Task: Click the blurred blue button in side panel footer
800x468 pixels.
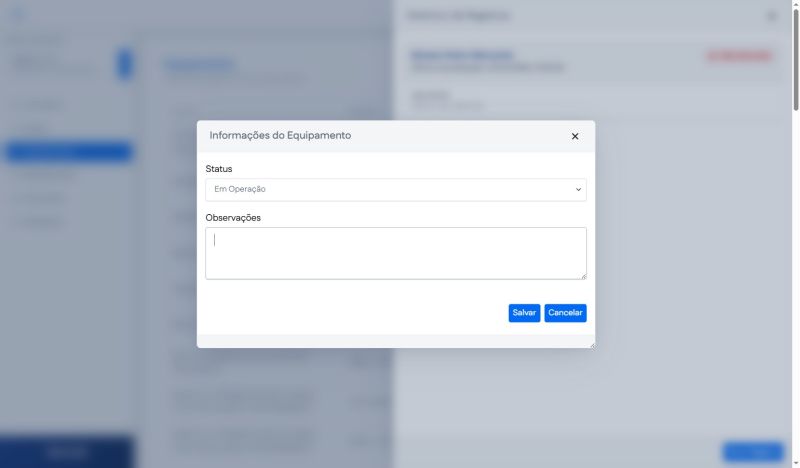Action: tap(752, 452)
